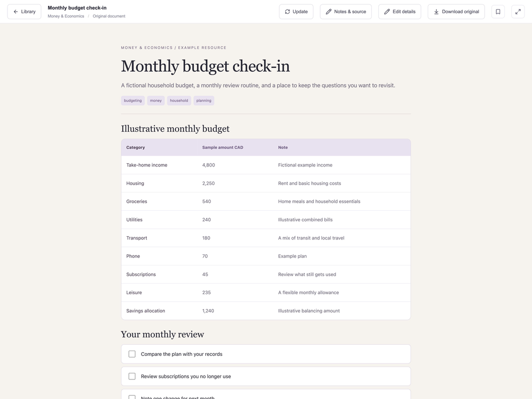This screenshot has width=532, height=399.
Task: Select the Savings allocation row label
Action: point(146,311)
